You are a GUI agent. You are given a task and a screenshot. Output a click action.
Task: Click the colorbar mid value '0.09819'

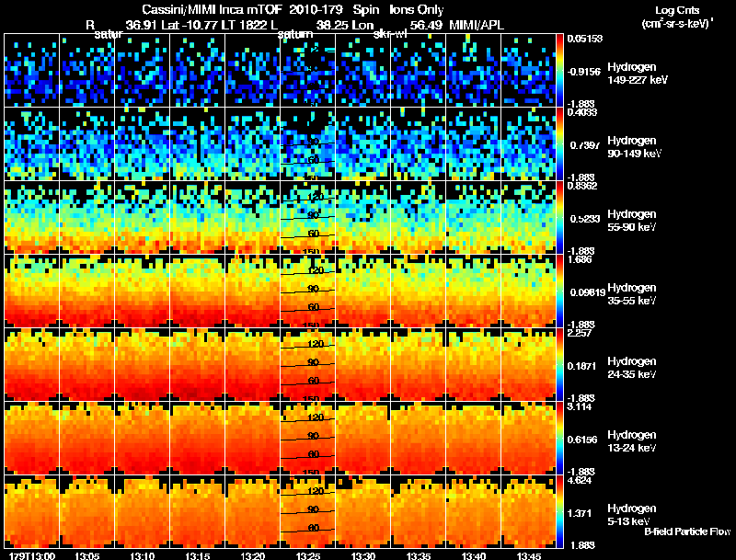588,292
